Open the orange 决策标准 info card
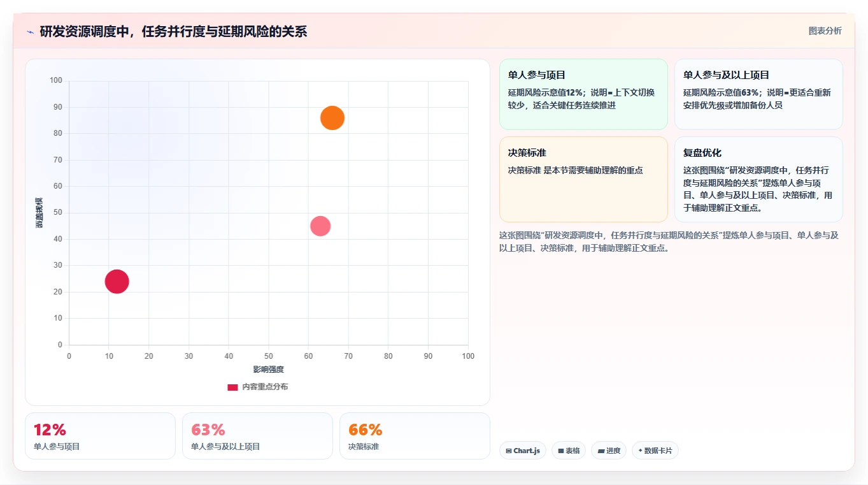 pos(583,179)
